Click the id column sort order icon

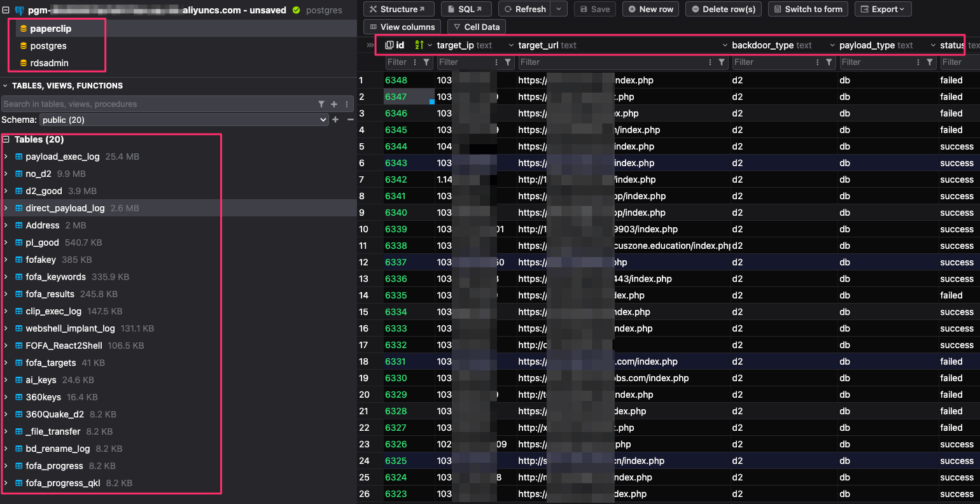[419, 45]
